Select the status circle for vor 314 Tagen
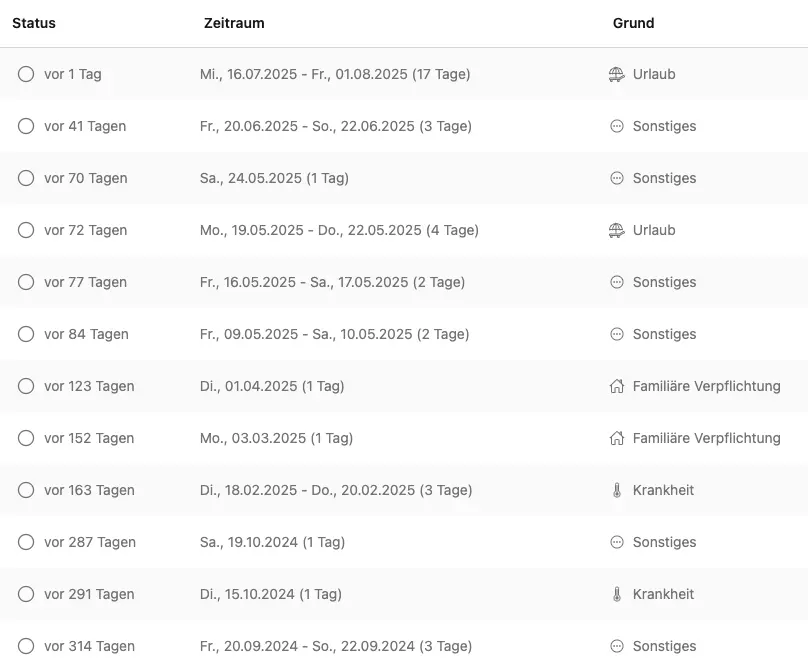The width and height of the screenshot is (808, 672). pos(26,646)
